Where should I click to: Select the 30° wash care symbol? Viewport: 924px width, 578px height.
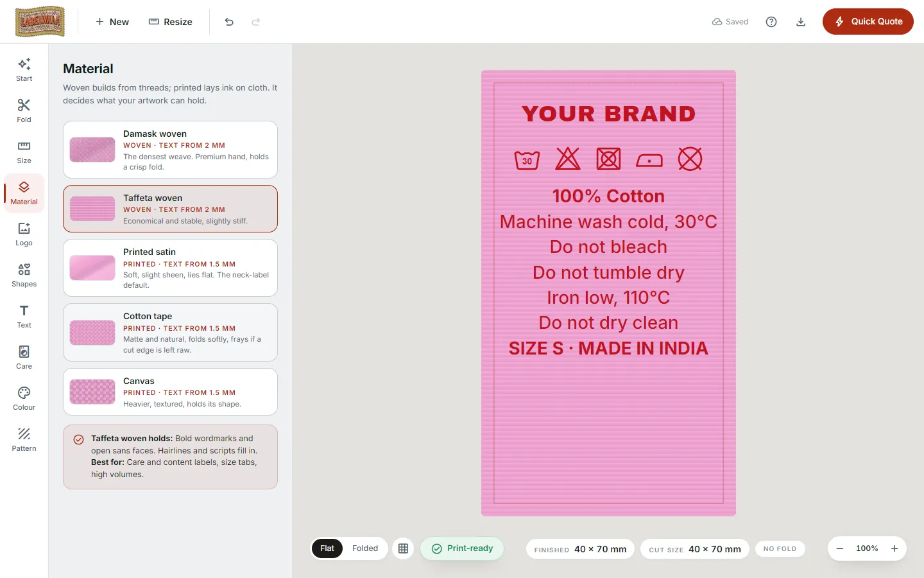[527, 159]
